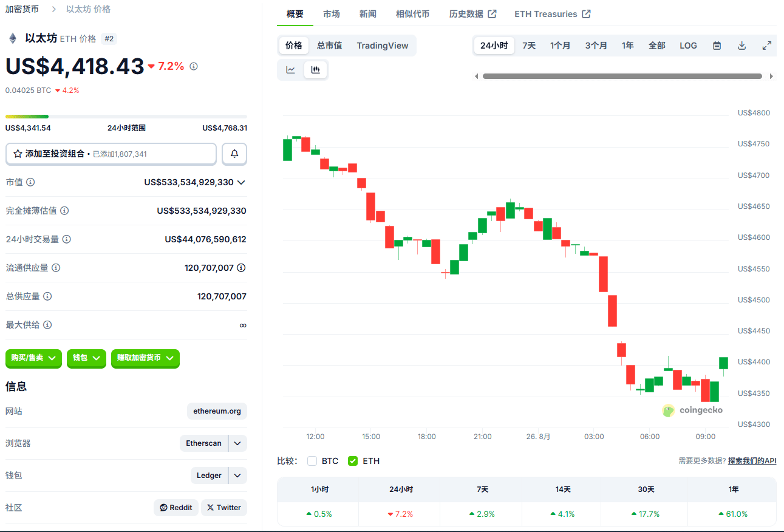784x532 pixels.
Task: Click the 30天 value 17.7%
Action: 646,514
